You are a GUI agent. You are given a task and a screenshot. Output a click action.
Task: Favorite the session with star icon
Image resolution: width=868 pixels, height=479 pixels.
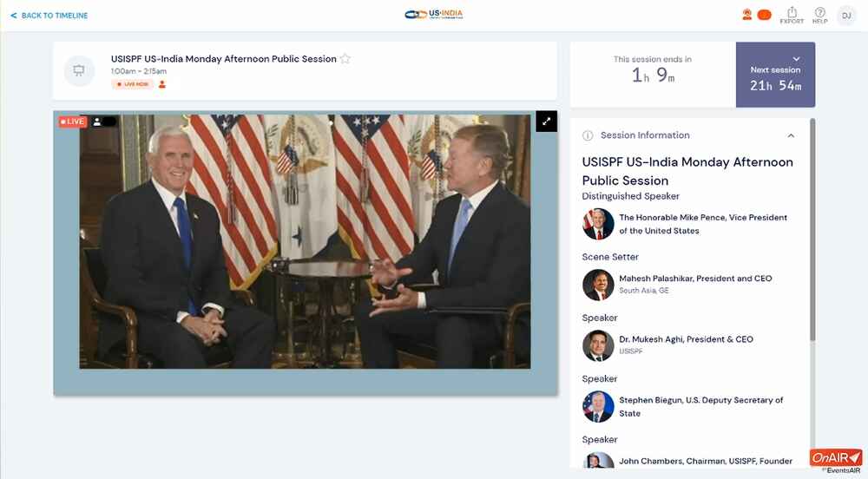(x=345, y=59)
